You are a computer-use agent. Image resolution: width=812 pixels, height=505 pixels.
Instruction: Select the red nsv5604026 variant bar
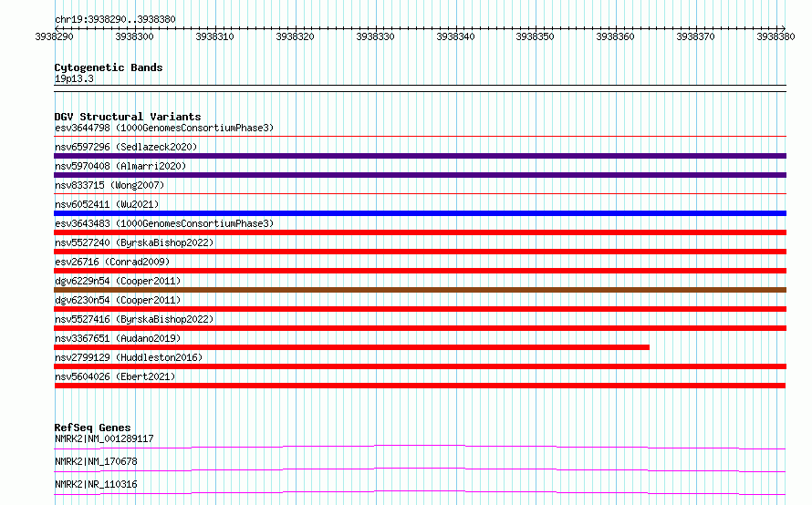pos(420,386)
